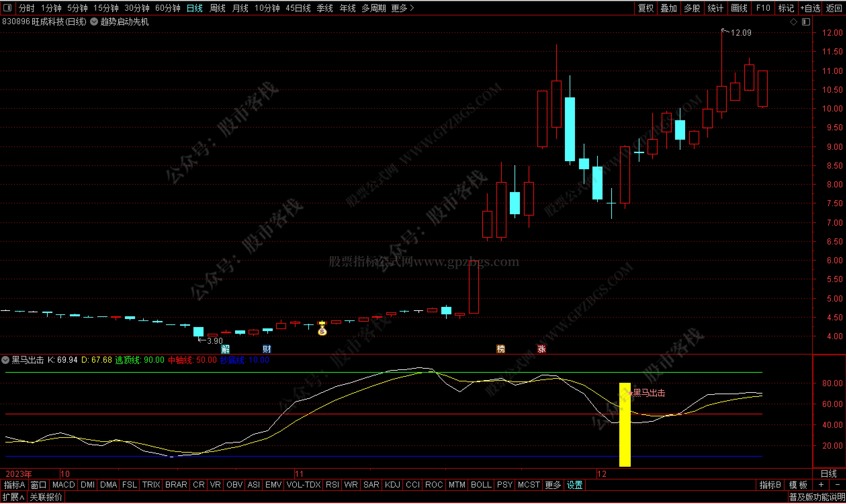This screenshot has height=504, width=846.
Task: Expand 更多 timeframes with chevron
Action: tap(403, 8)
